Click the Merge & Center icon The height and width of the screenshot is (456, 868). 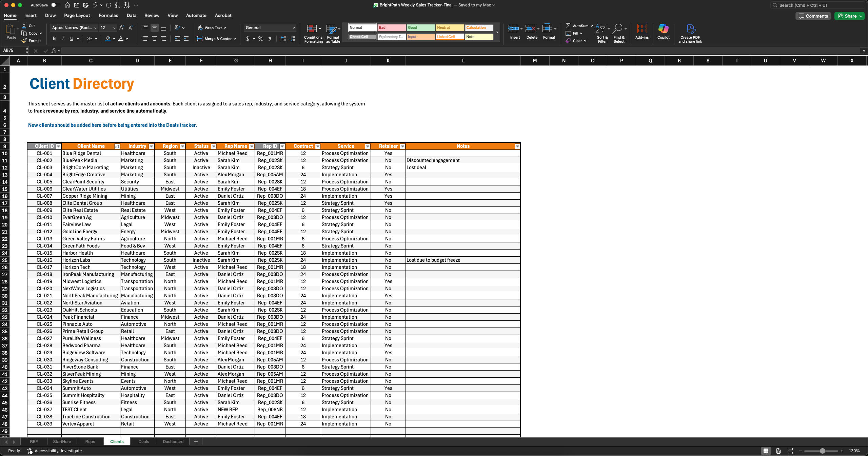pos(200,39)
